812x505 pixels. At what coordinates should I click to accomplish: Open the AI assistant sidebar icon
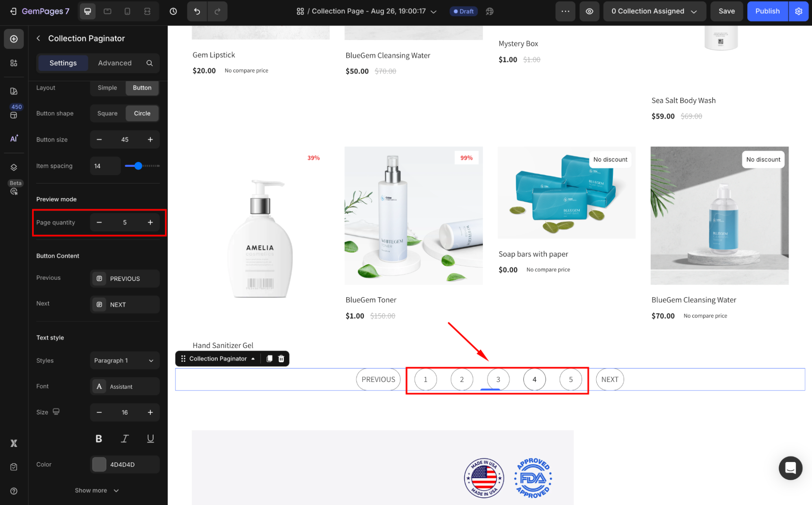pyautogui.click(x=14, y=139)
